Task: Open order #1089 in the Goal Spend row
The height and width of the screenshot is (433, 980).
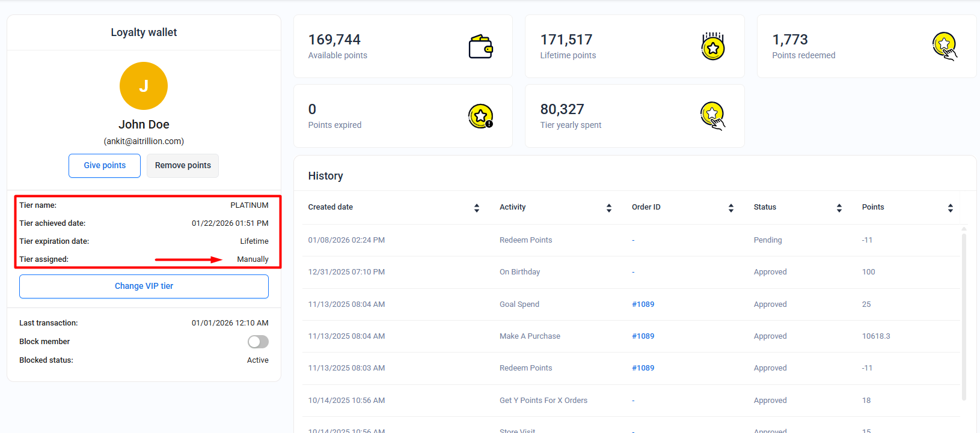Action: pos(643,304)
